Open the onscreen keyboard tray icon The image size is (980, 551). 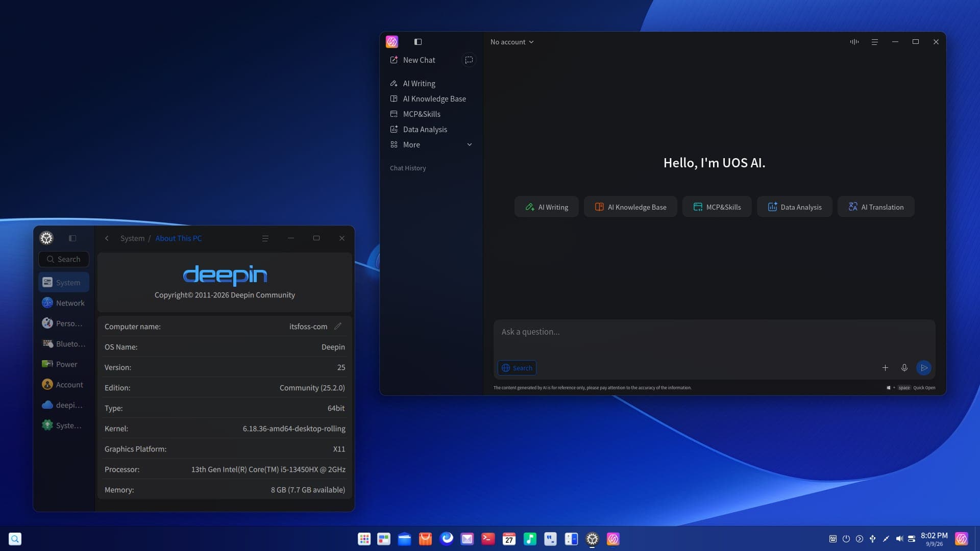833,539
